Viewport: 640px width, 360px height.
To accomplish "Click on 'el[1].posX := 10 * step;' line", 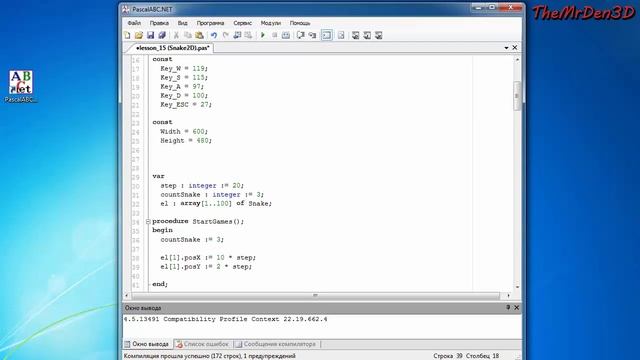I will 208,258.
